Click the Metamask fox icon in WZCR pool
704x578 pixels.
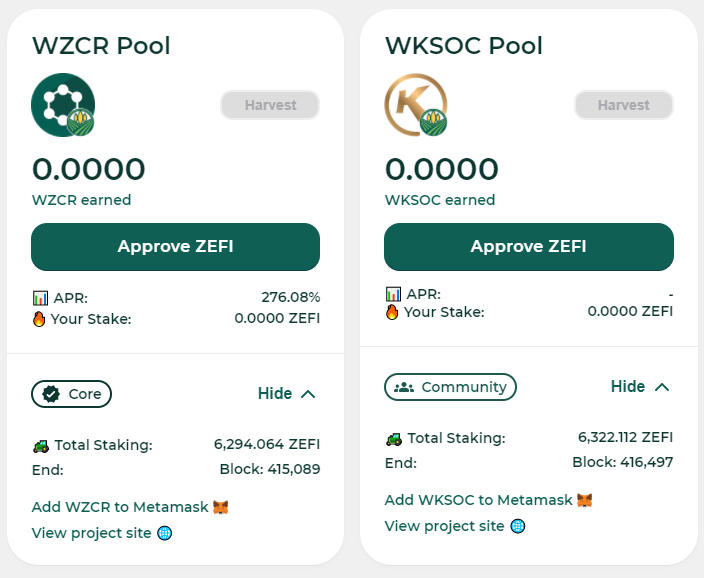220,507
